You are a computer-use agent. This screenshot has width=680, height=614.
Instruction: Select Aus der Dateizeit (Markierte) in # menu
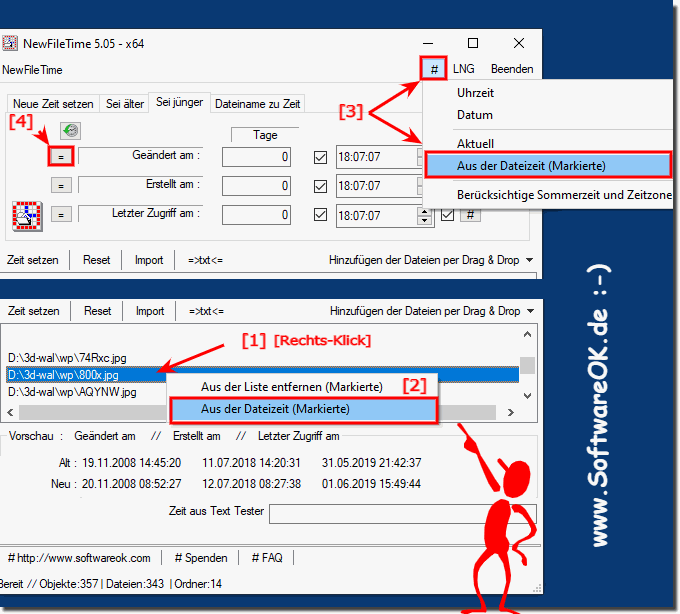pos(548,165)
